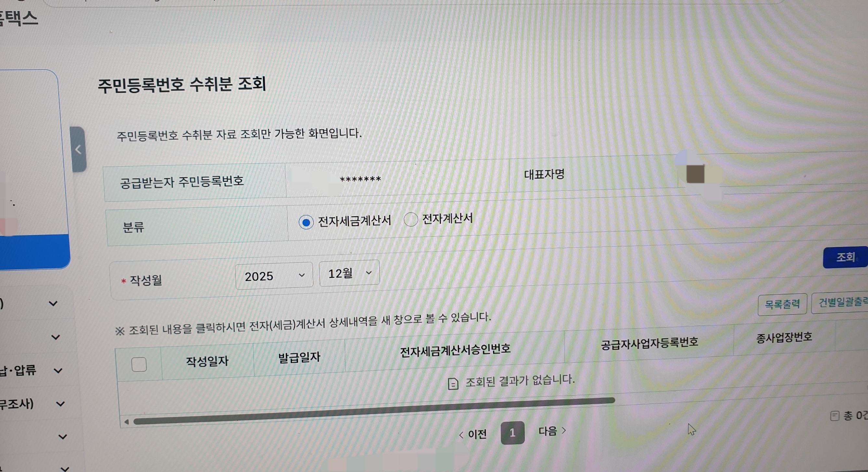Open the 2025 year dropdown
This screenshot has width=868, height=472.
point(274,276)
